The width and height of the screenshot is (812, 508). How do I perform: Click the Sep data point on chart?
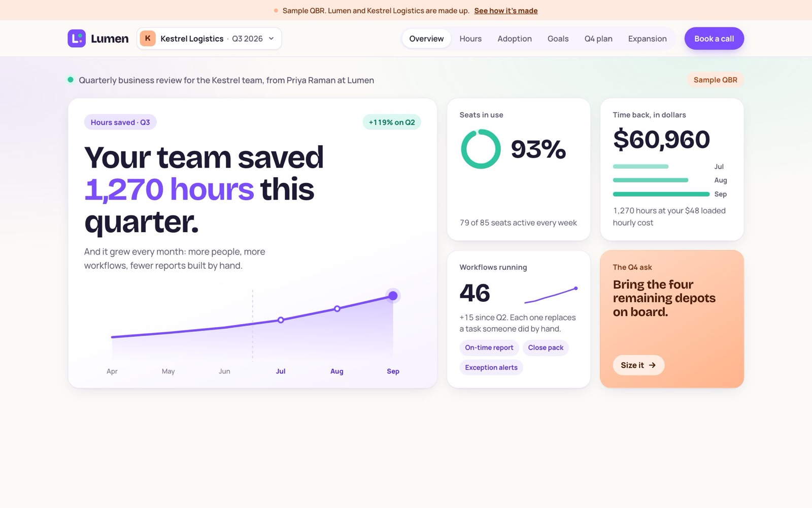[x=393, y=296]
